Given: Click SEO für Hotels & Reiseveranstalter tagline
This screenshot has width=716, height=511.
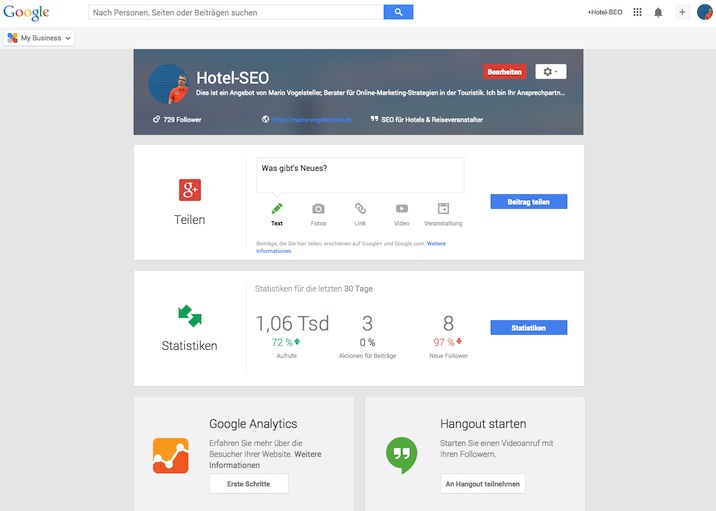Looking at the screenshot, I should coord(432,120).
